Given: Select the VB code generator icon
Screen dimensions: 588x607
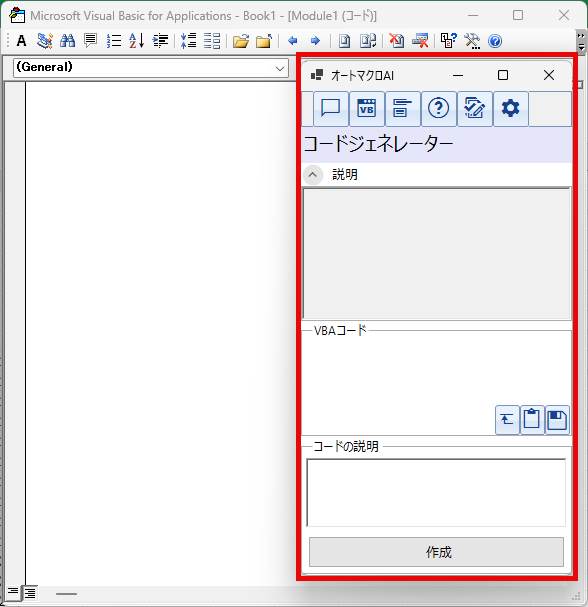Looking at the screenshot, I should click(x=367, y=109).
